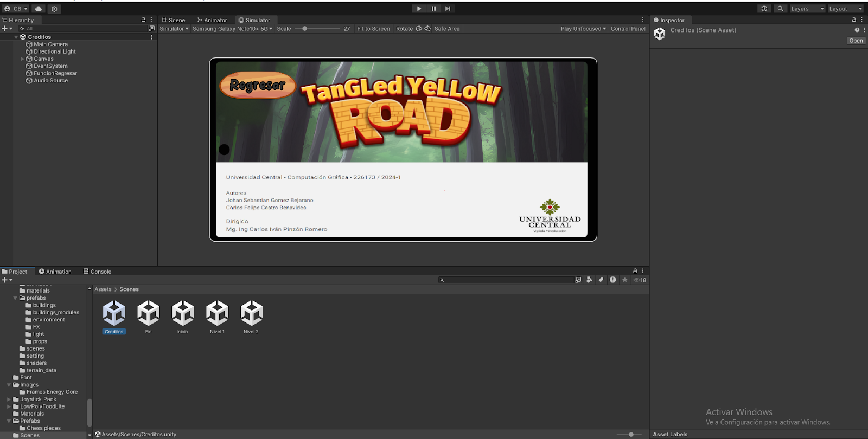868x439 pixels.
Task: Open Samsung Galaxy Note10+ 5G device dropdown
Action: tap(232, 29)
